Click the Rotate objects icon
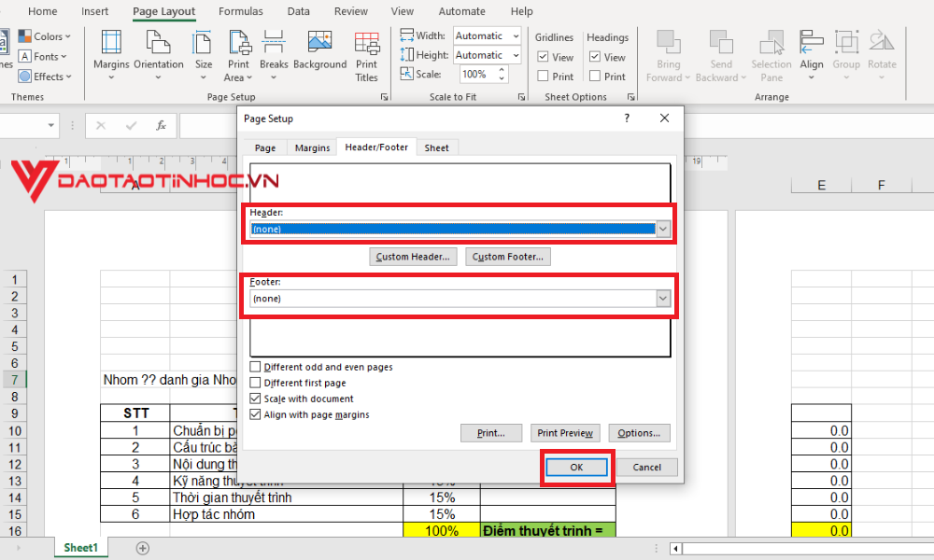 [x=882, y=43]
